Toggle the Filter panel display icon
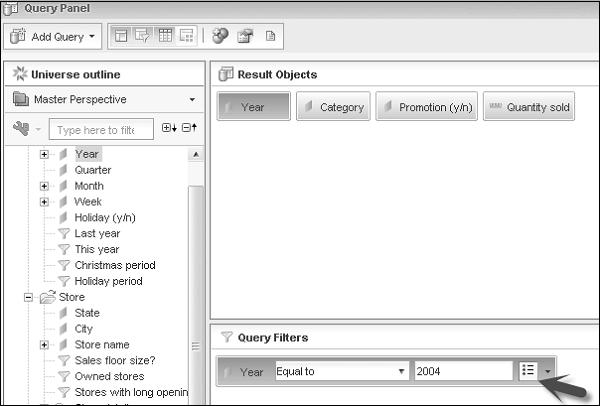 142,36
